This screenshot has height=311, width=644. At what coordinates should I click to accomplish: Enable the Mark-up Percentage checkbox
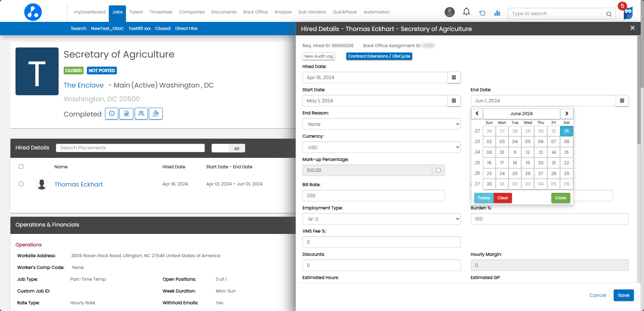pos(438,170)
